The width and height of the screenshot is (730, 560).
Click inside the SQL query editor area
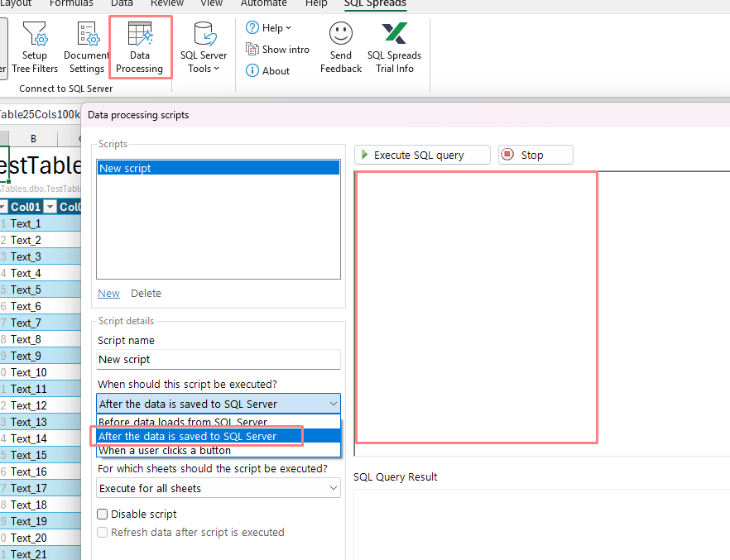pos(542,314)
